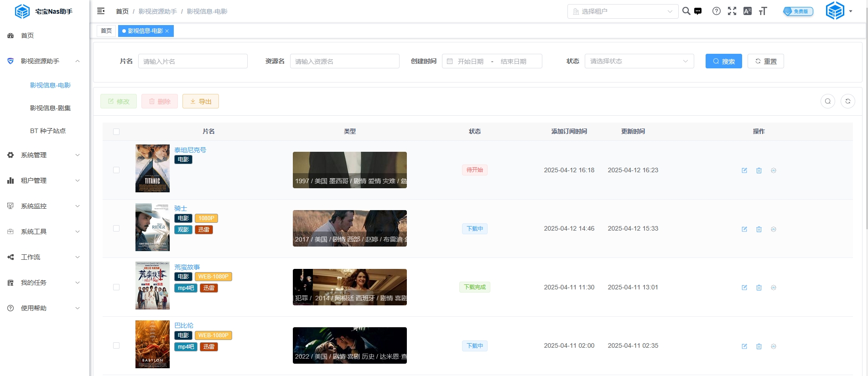
Task: Click the 待开始 status tag
Action: [x=474, y=170]
